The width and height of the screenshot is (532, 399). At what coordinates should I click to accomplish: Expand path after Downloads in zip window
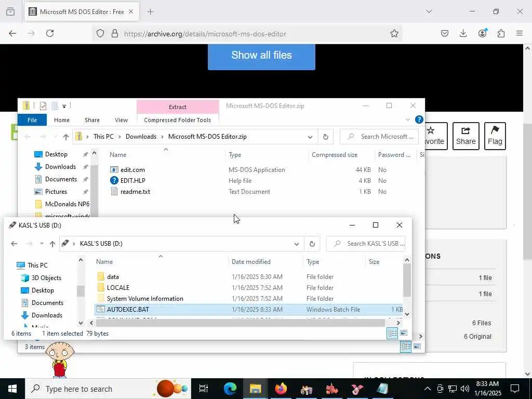tap(162, 137)
